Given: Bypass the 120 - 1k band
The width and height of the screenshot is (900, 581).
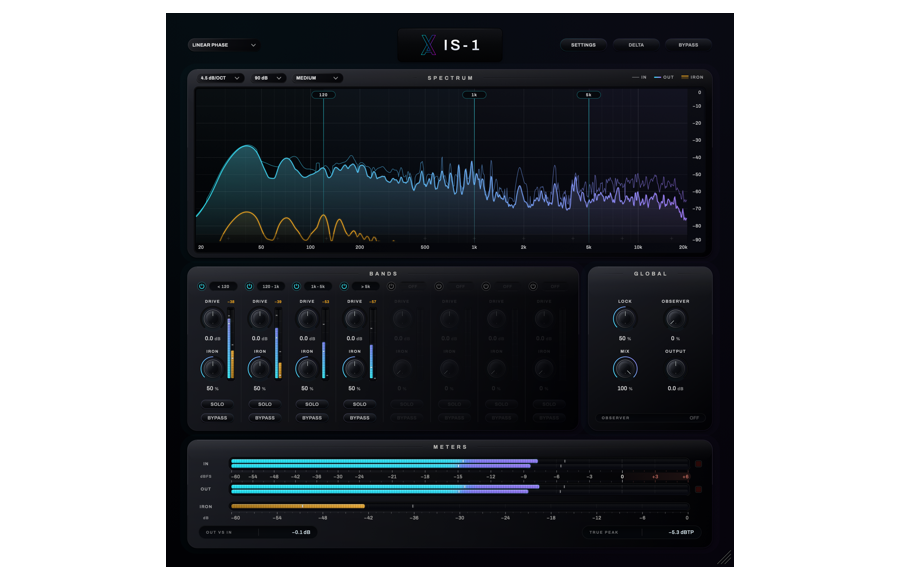Looking at the screenshot, I should pos(265,418).
